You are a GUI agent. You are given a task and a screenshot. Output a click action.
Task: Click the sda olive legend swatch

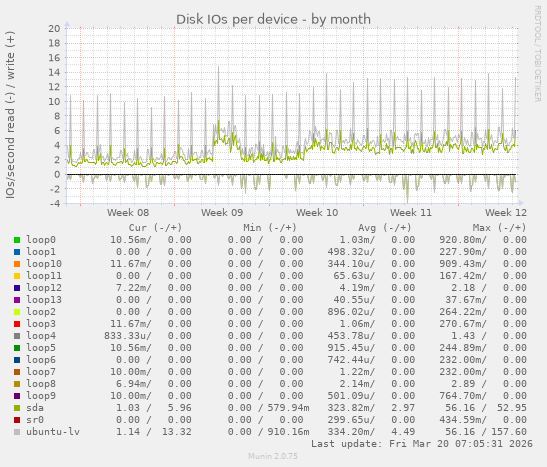click(17, 408)
